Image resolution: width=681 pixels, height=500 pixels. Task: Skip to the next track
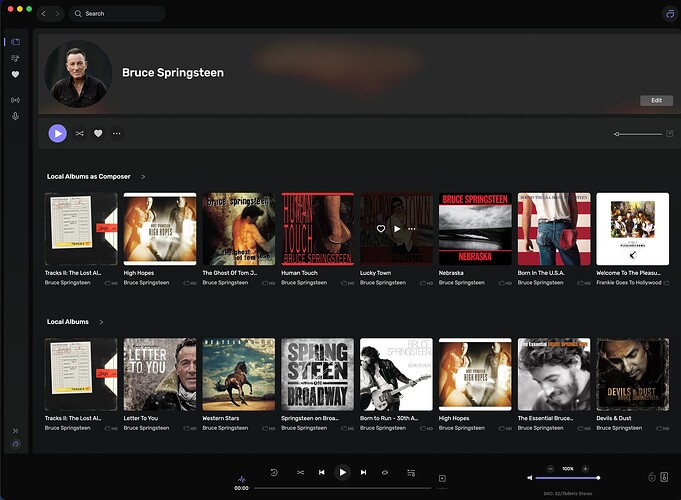364,472
